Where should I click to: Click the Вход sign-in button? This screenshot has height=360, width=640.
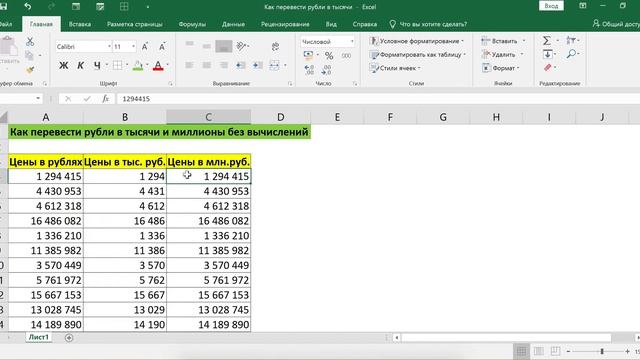click(x=551, y=6)
